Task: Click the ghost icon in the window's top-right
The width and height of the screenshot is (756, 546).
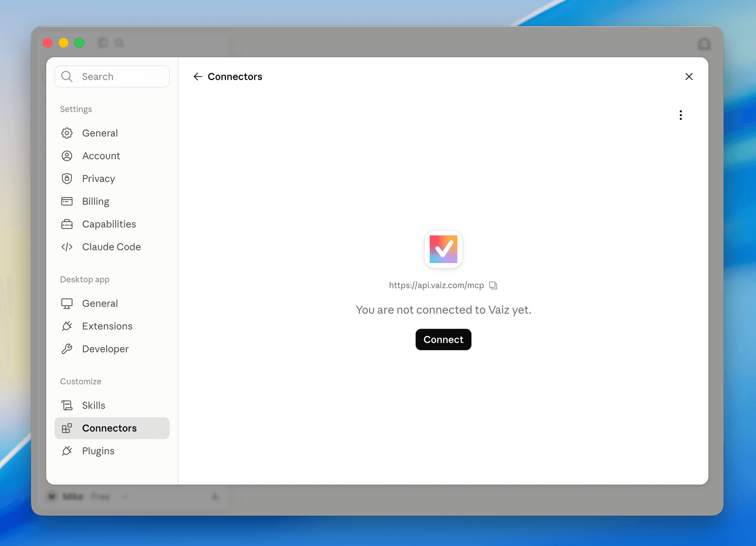Action: (x=704, y=44)
